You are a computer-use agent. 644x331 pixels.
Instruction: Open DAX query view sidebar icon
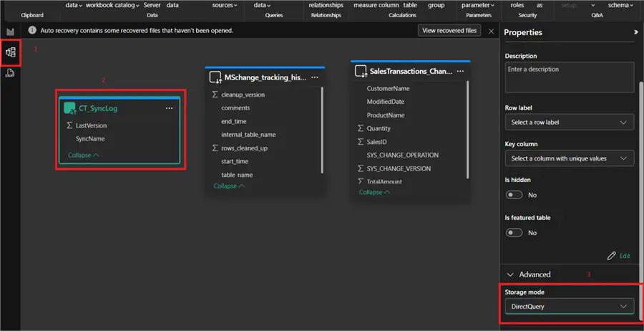[10, 73]
